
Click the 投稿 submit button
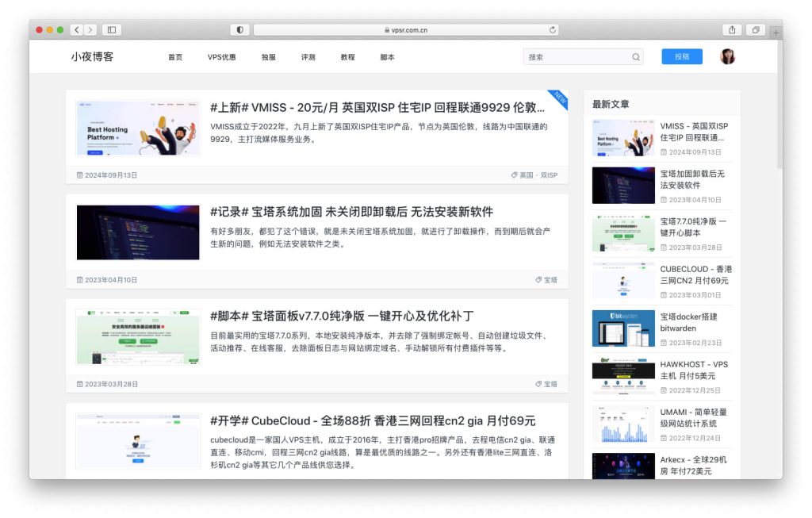tap(682, 57)
